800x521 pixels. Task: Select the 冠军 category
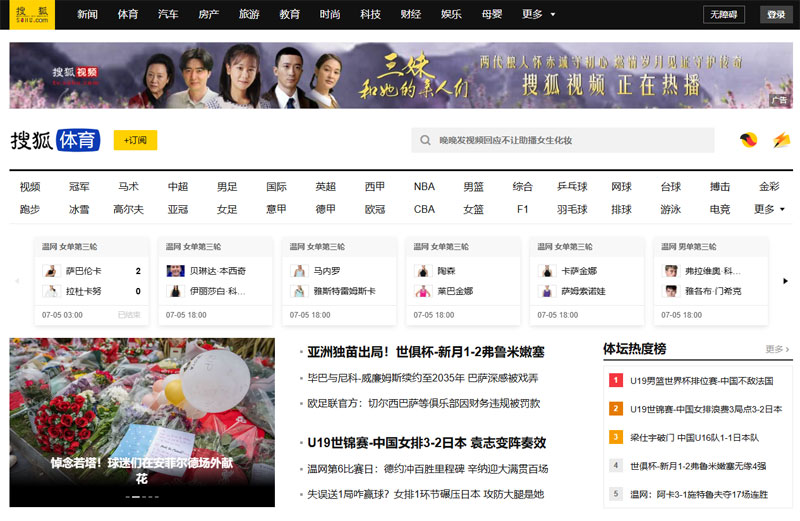click(79, 187)
